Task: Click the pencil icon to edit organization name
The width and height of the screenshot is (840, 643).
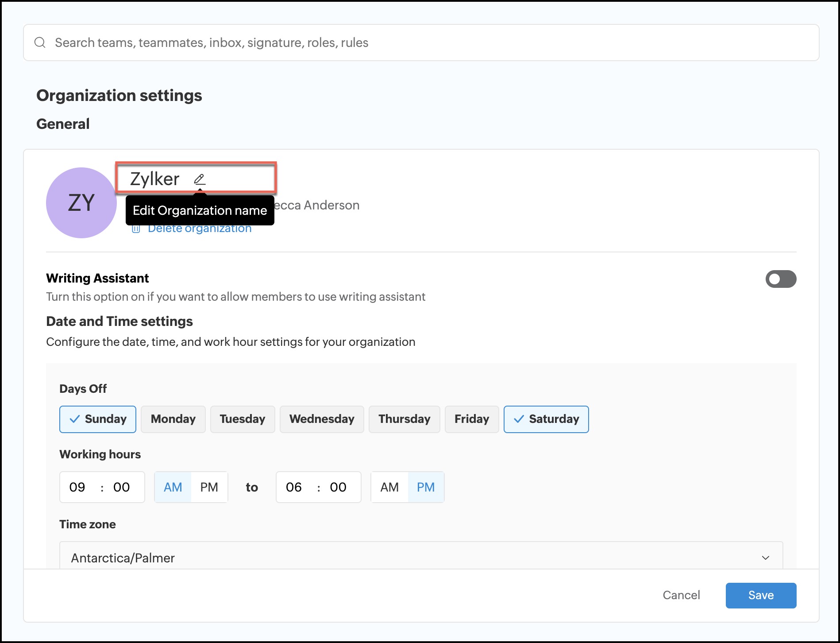Action: (x=200, y=179)
